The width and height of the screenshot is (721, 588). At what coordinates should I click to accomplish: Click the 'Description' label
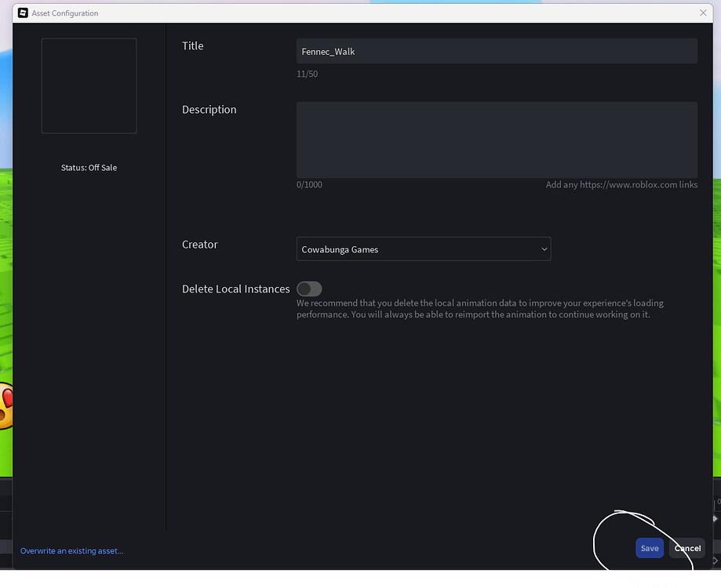pos(209,109)
